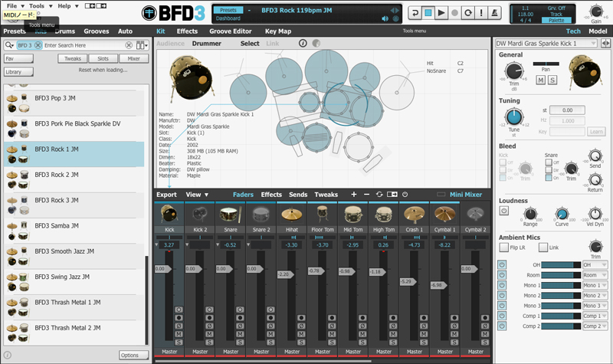Click the search magnifier icon in browser

coord(9,45)
